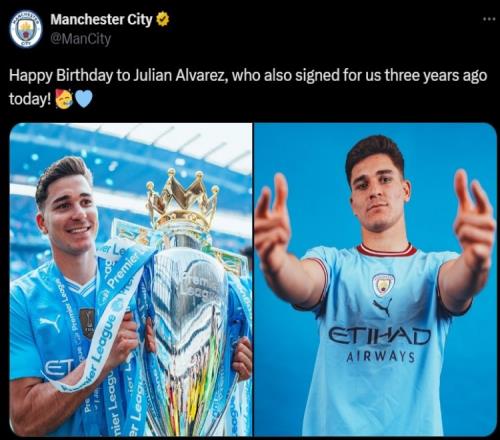This screenshot has width=500, height=440.
Task: Click the light blue heart emoji
Action: pos(84,99)
